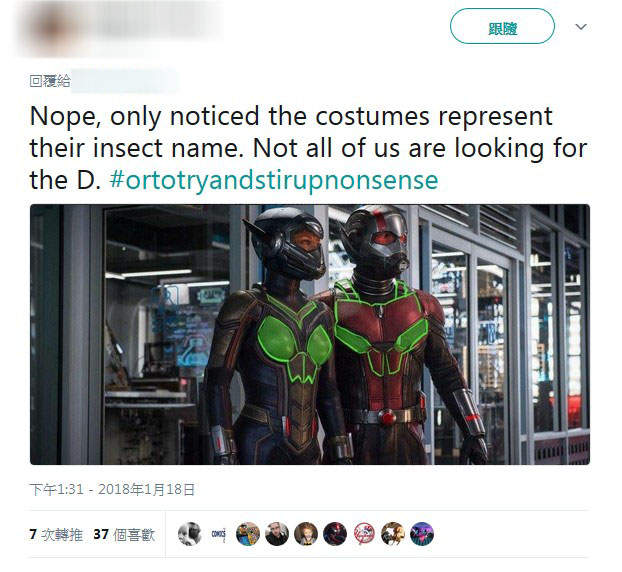This screenshot has width=622, height=572.
Task: Click the 跟隨 follow button
Action: (502, 26)
